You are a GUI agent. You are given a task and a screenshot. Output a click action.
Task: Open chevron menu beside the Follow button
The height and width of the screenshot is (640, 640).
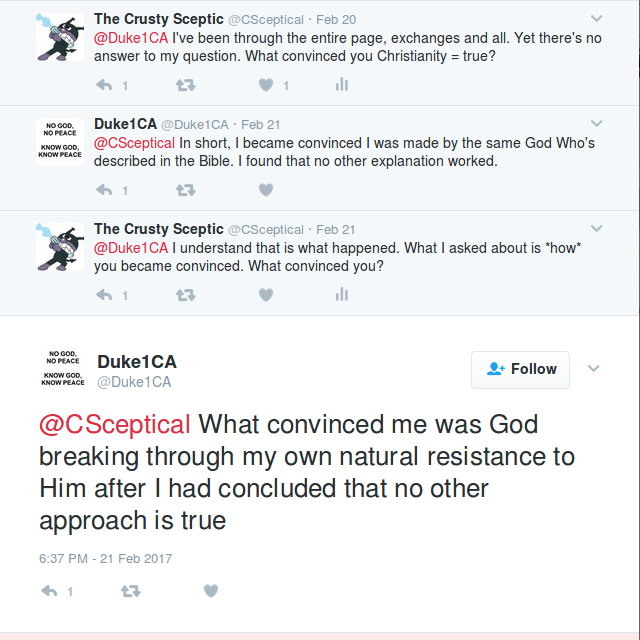pos(593,369)
